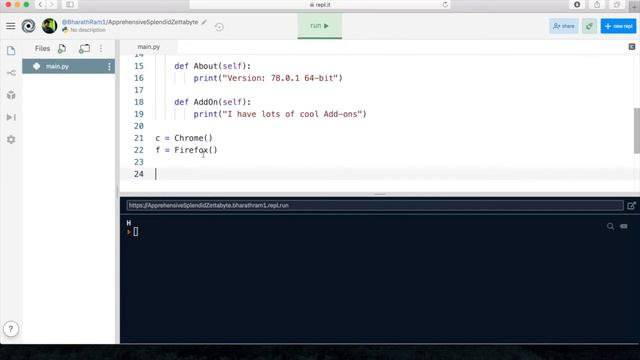Go to the Repl.it home logo
Screen dimensions: 640x360
[29, 26]
